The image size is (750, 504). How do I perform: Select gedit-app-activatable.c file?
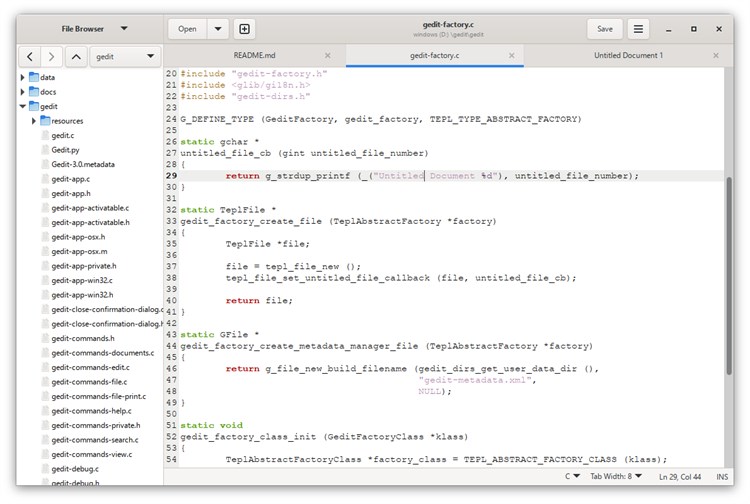90,208
